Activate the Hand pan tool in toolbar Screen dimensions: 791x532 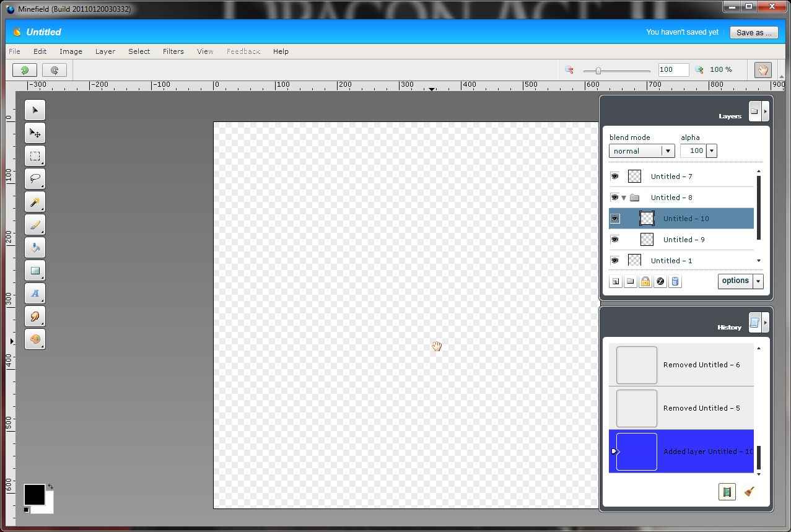pyautogui.click(x=763, y=70)
